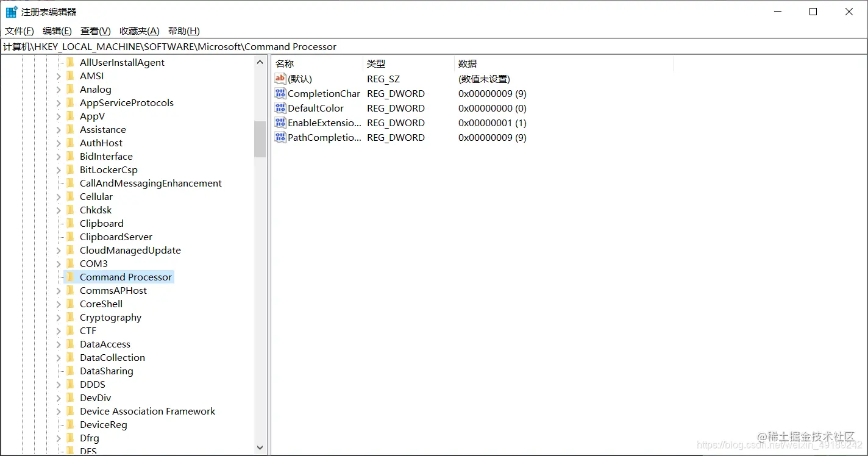868x456 pixels.
Task: Click the REG_SZ icon beside (默认)
Action: tap(280, 79)
